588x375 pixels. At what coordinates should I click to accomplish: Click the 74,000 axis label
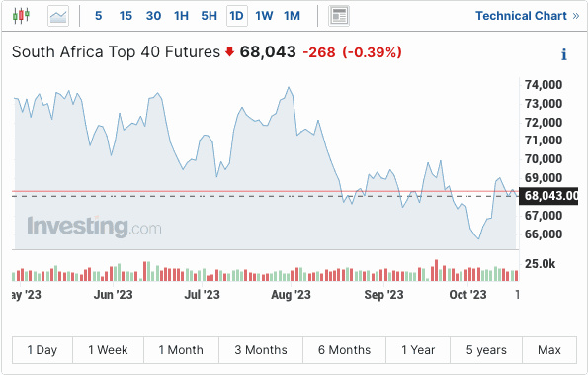pyautogui.click(x=544, y=85)
